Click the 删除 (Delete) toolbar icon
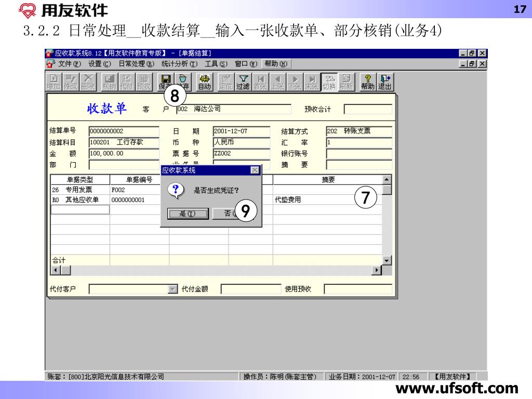This screenshot has height=399, width=532. click(x=88, y=82)
